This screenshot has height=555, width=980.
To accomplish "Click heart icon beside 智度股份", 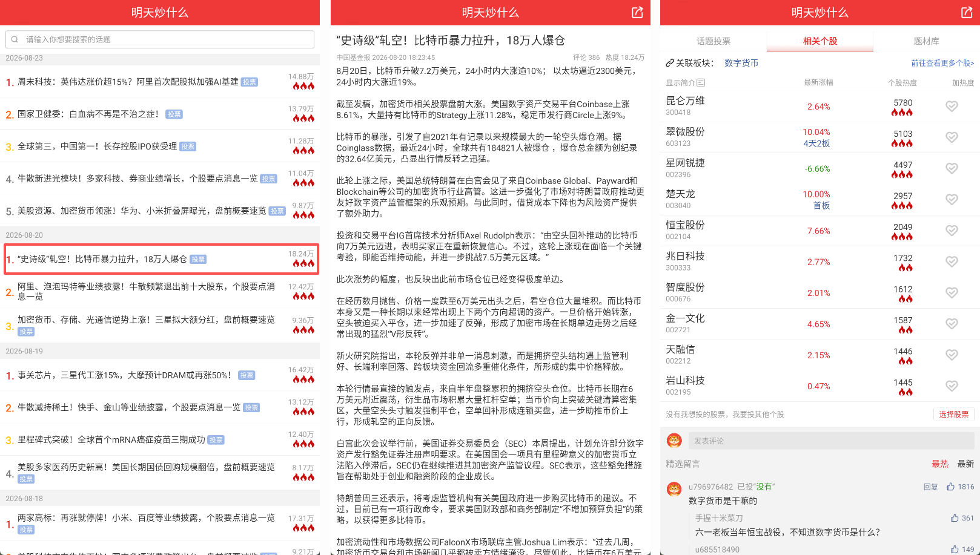I will point(952,292).
